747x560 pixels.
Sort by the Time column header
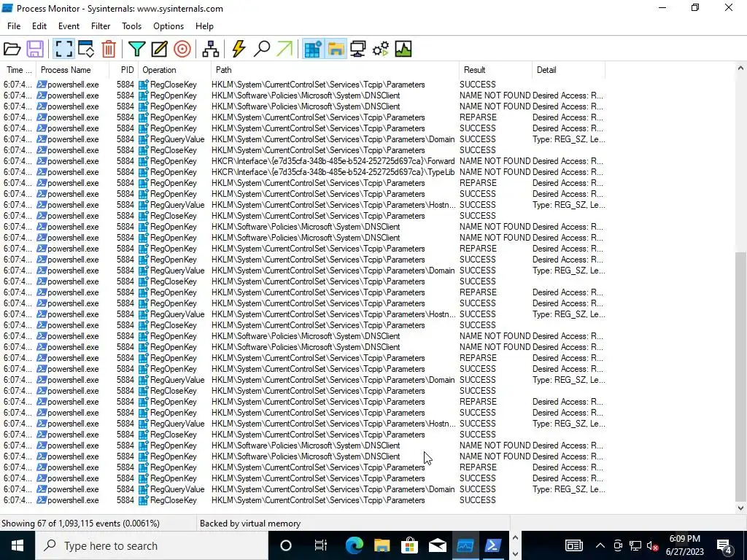(x=18, y=69)
